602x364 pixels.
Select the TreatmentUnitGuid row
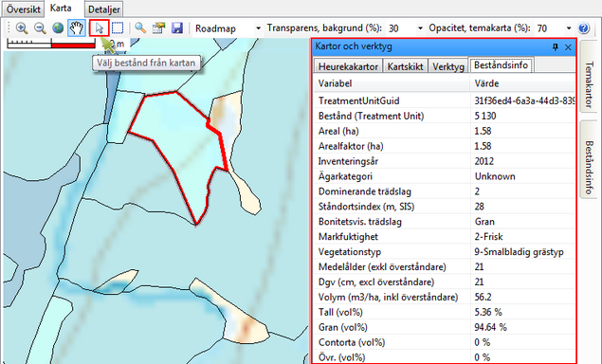coord(445,100)
